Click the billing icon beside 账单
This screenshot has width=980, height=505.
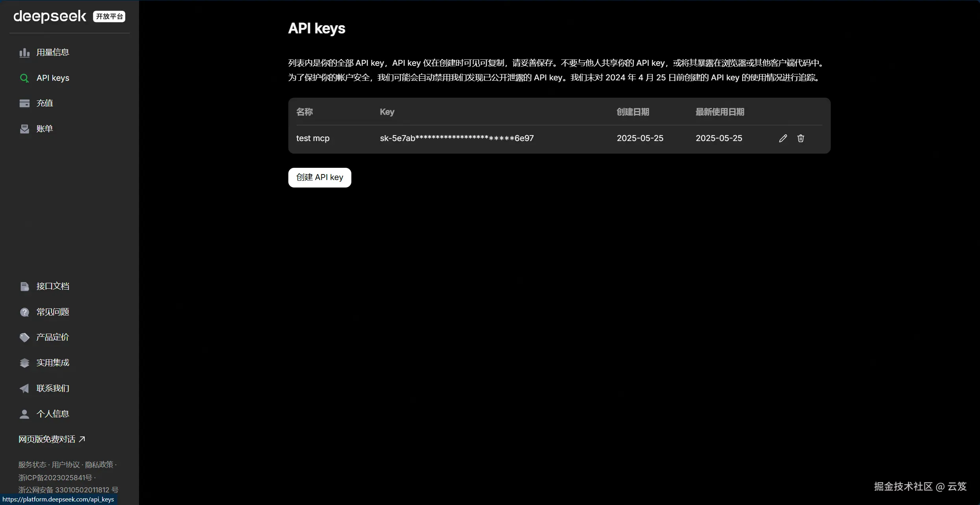point(24,129)
